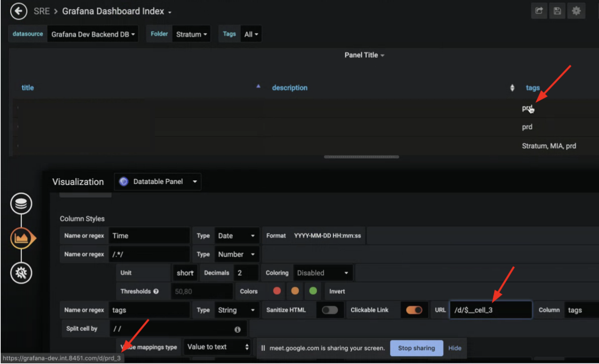Save the dashboard with the save icon

pos(557,11)
